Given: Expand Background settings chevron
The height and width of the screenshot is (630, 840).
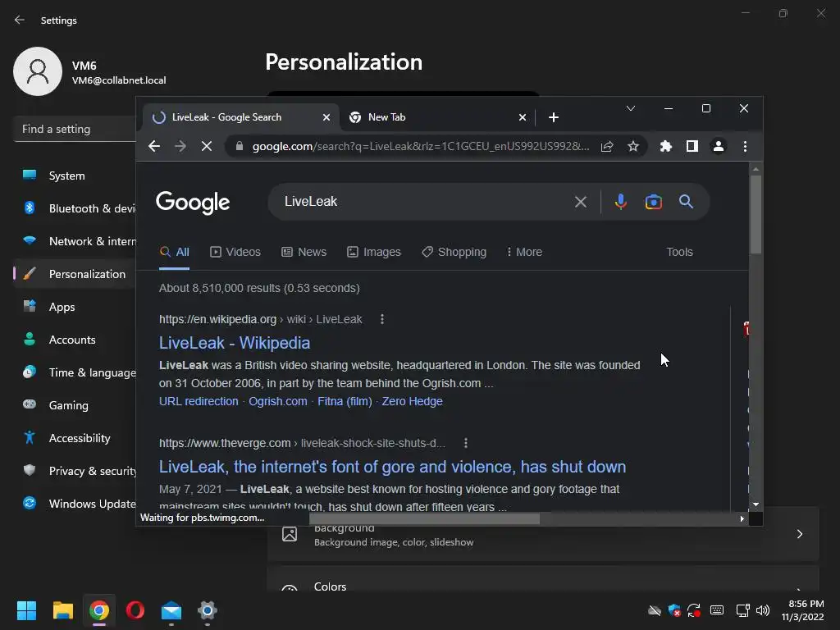Looking at the screenshot, I should 799,534.
